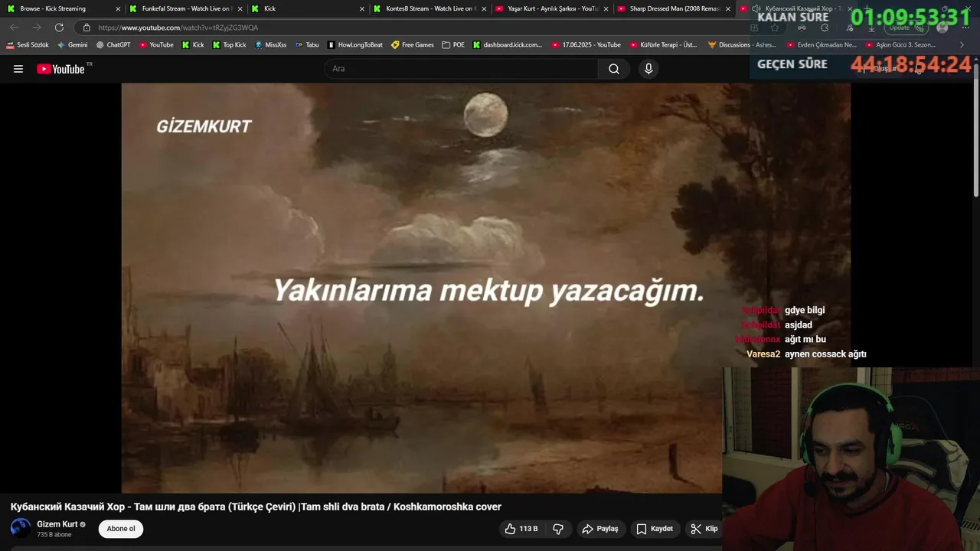The height and width of the screenshot is (551, 980).
Task: Open the Top Kick bookmark
Action: tap(229, 45)
